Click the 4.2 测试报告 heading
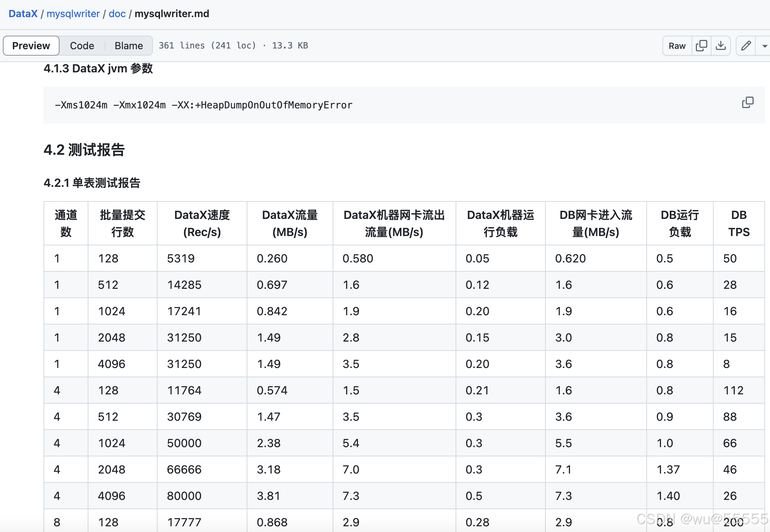 pyautogui.click(x=84, y=150)
